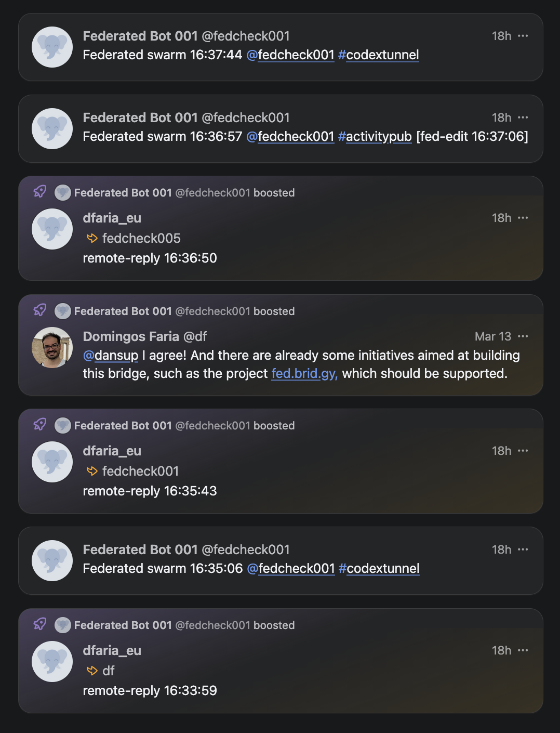Show the ellipsis menu on the #activitypub post
The image size is (560, 733).
(x=523, y=117)
